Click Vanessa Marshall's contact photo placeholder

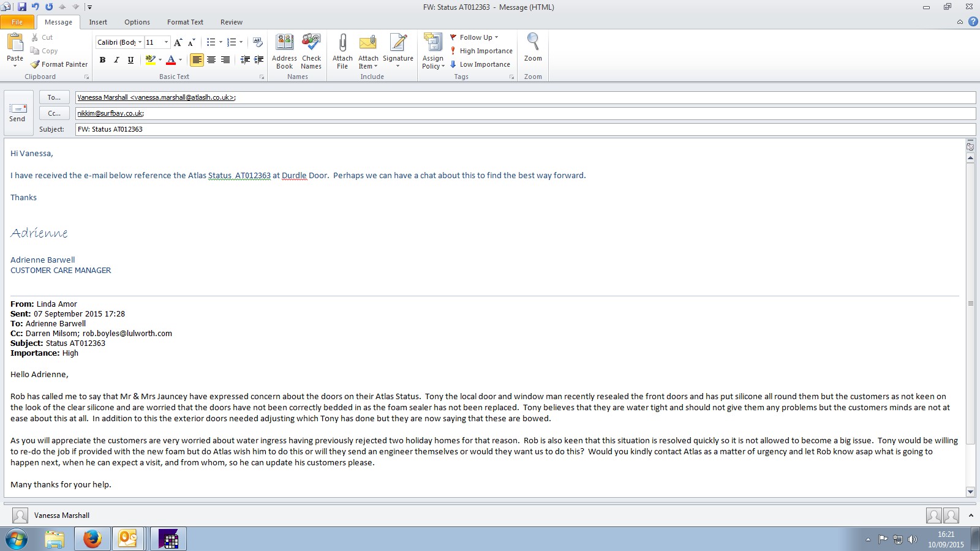[x=20, y=515]
